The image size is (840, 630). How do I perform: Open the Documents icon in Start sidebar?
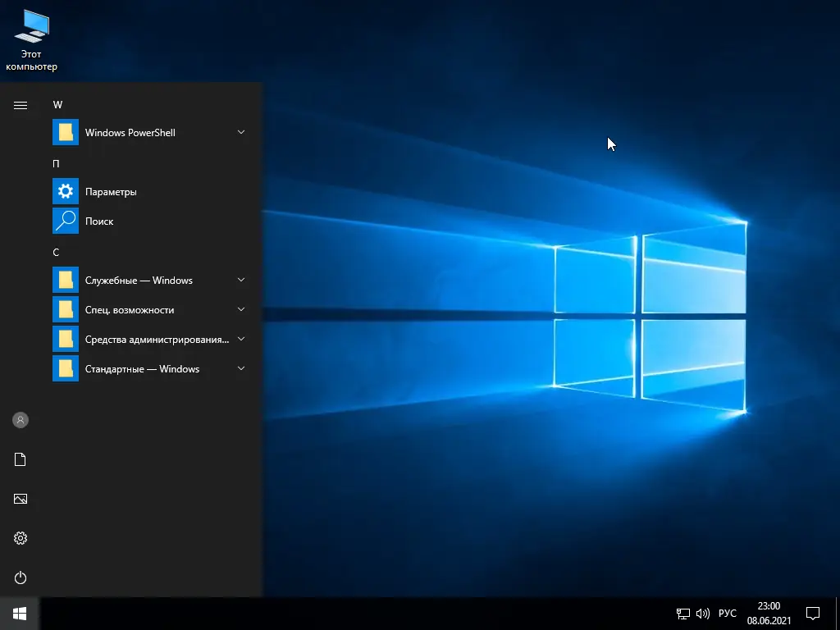[21, 459]
